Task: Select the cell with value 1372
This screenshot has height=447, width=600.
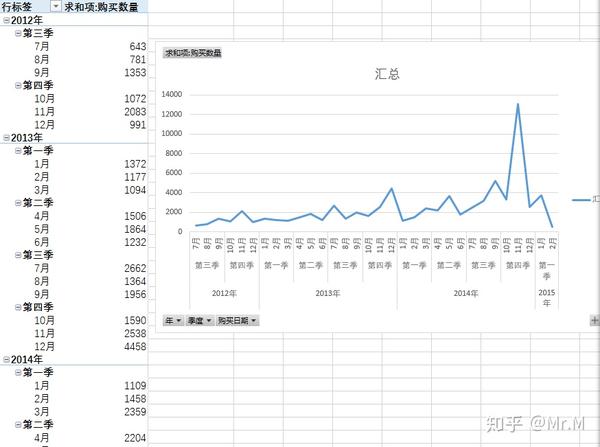Action: coord(135,164)
